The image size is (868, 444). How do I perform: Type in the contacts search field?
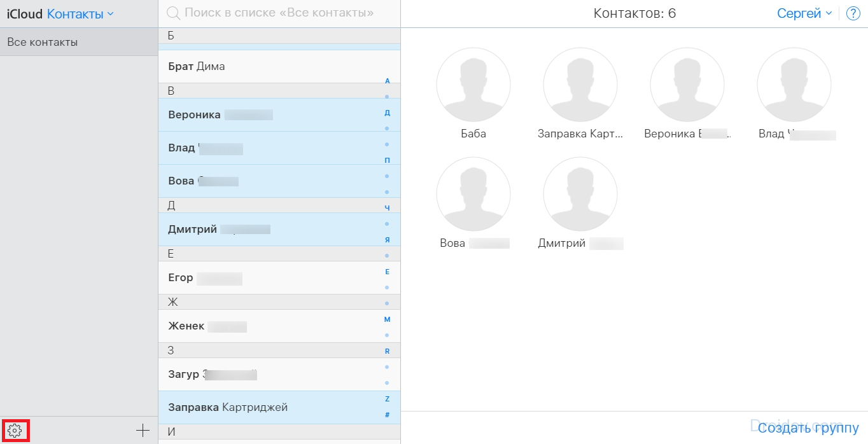pos(280,13)
